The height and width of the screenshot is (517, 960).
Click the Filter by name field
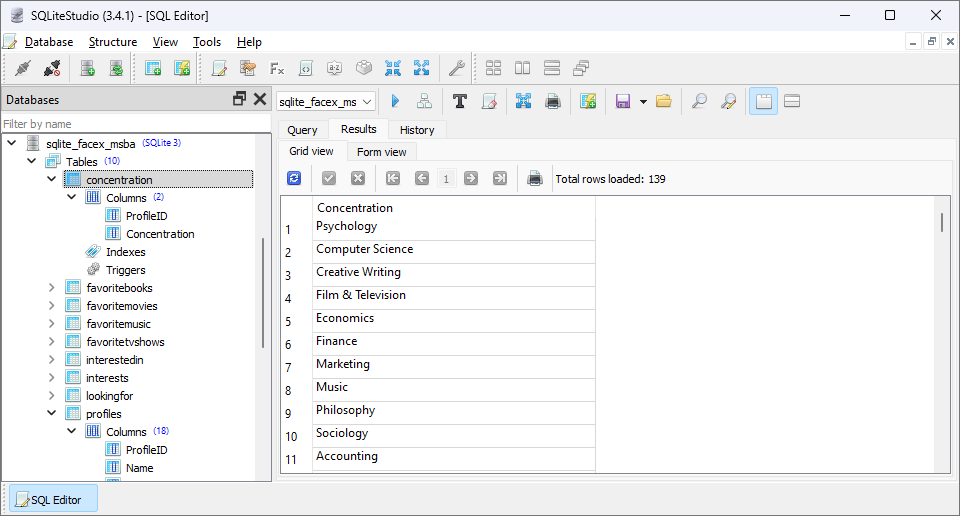[136, 124]
